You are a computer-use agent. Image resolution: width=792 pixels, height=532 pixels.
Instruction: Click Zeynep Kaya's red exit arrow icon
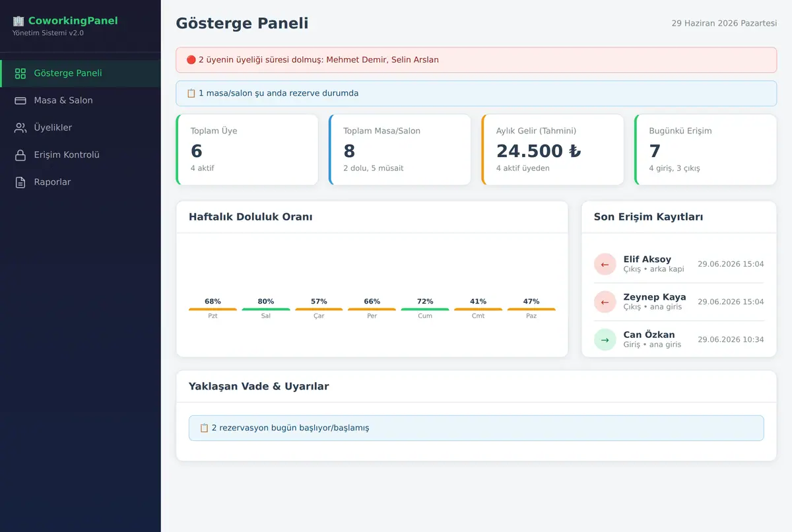605,302
